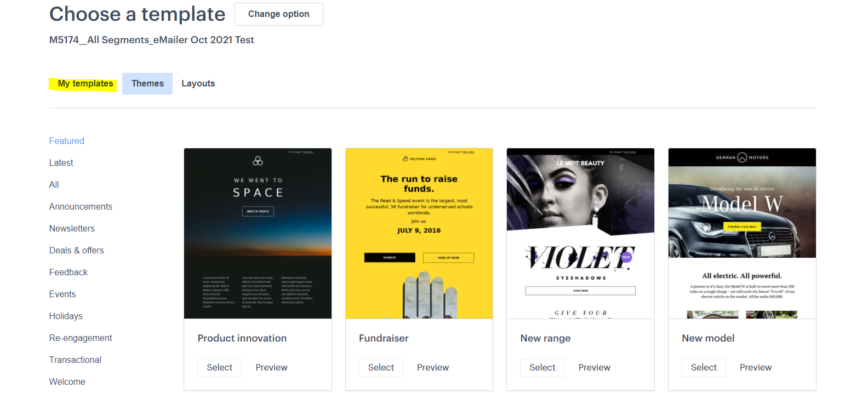Viewport: 868px width, 393px height.
Task: Open the My templates tab
Action: [85, 84]
